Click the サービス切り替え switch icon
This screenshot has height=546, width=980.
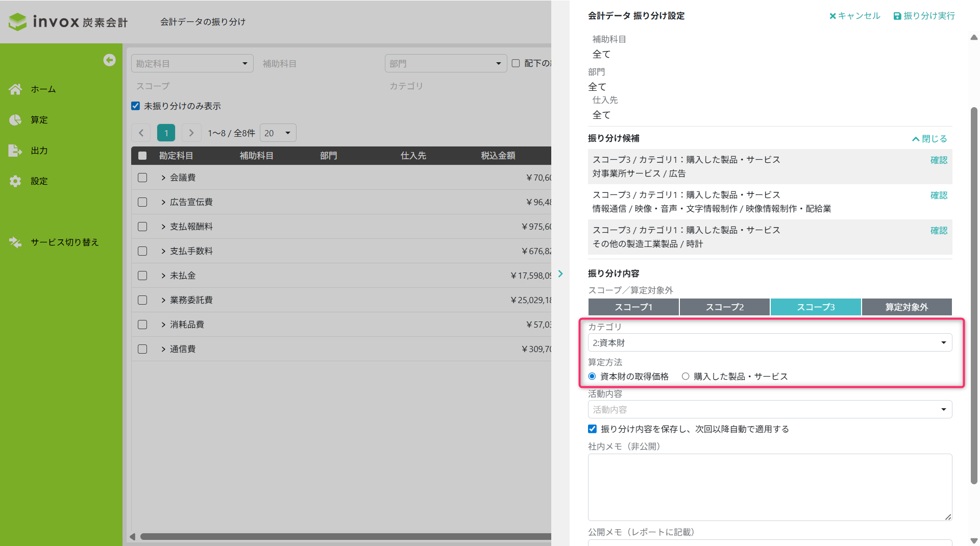pyautogui.click(x=15, y=242)
